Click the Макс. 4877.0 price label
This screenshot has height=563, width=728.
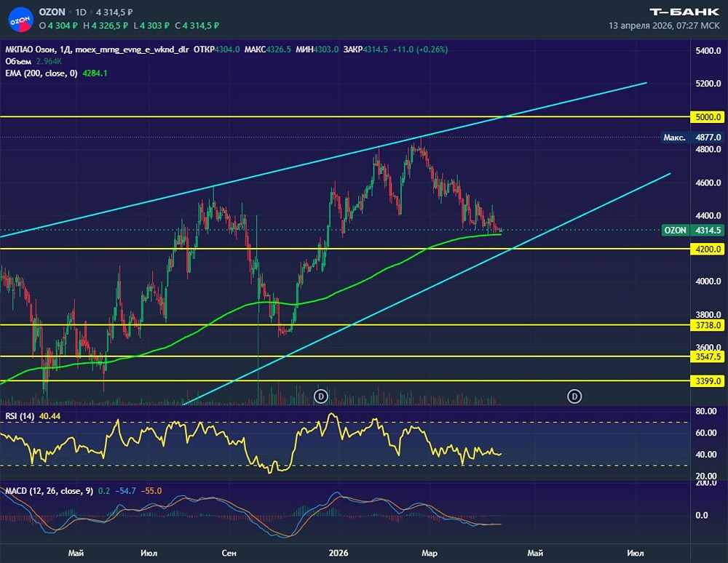[692, 137]
